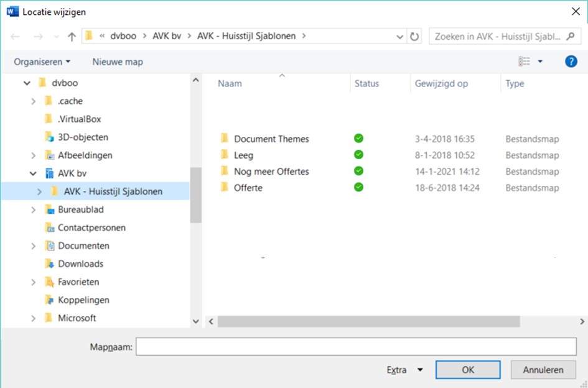Image resolution: width=588 pixels, height=388 pixels.
Task: Expand the .cache folder node
Action: click(34, 101)
